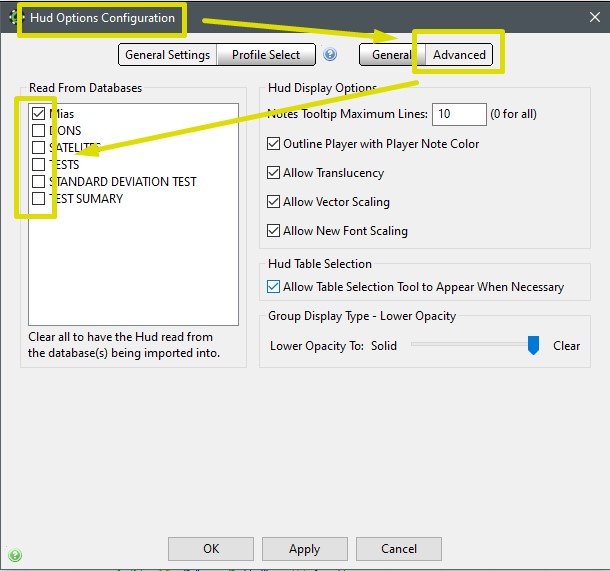610x571 pixels.
Task: Uncheck the Mias database checkbox
Action: [x=38, y=114]
